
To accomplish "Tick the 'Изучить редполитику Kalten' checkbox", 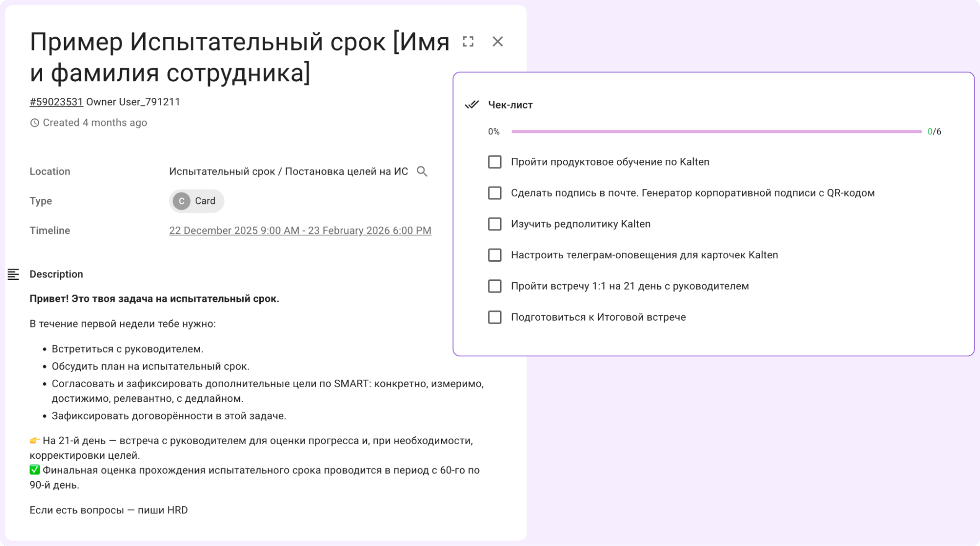I will [494, 224].
